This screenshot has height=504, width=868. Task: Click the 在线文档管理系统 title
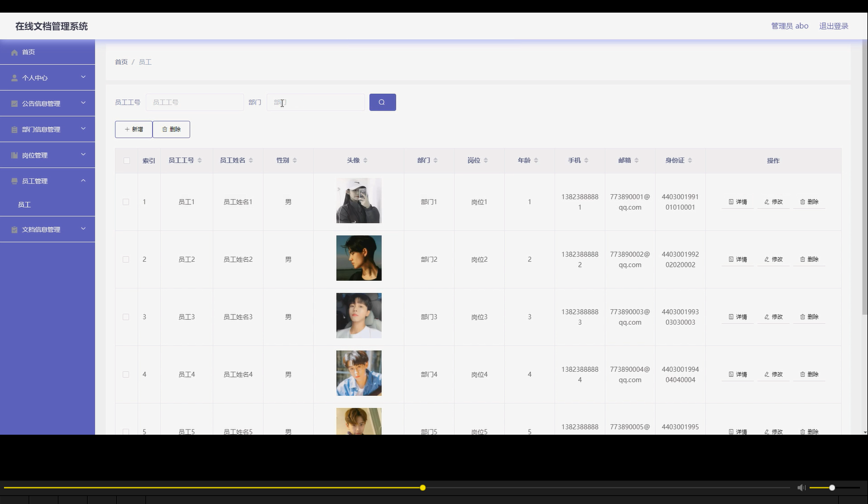coord(52,26)
